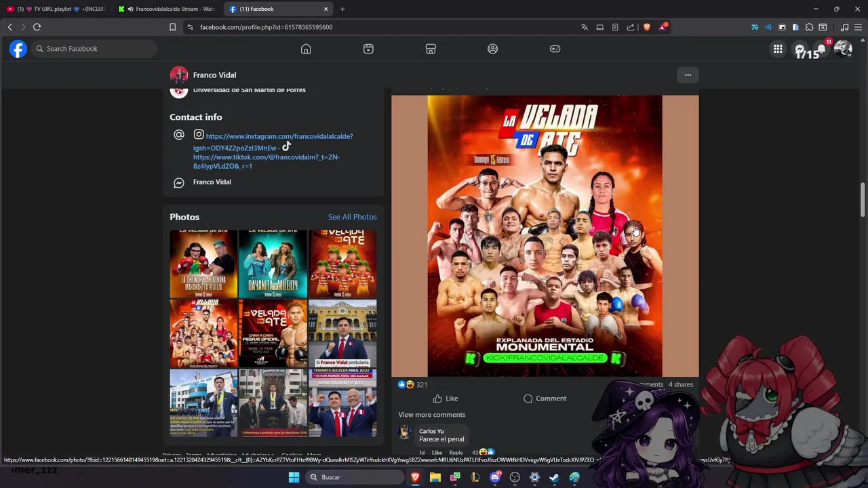Open League of Legends taskbar icon
The image size is (868, 488).
475,477
